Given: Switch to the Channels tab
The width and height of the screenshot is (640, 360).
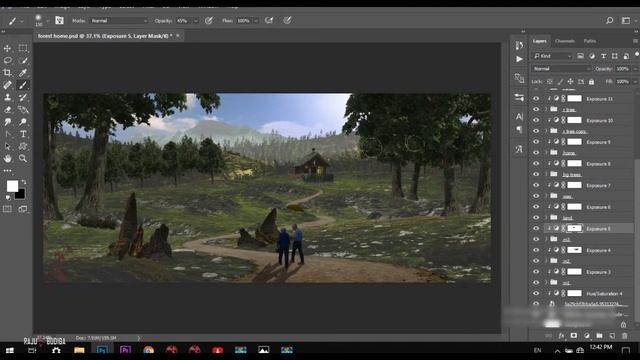Looking at the screenshot, I should pyautogui.click(x=565, y=41).
